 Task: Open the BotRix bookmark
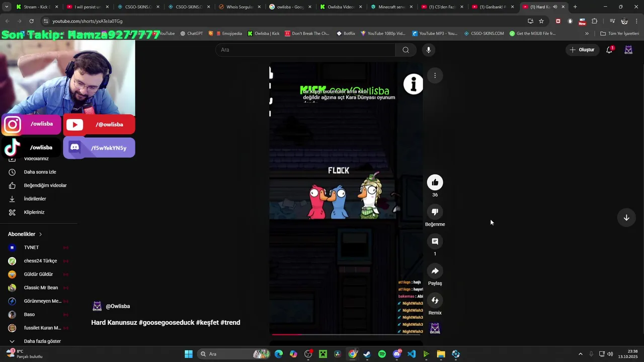(346, 34)
